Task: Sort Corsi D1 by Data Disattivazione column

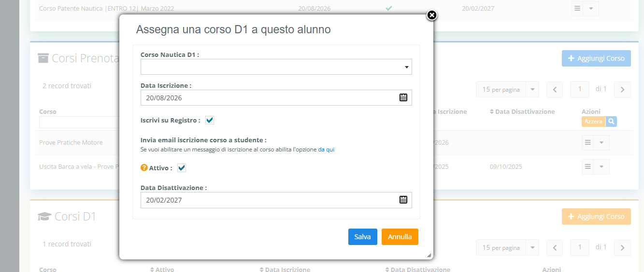Action: coord(418,269)
